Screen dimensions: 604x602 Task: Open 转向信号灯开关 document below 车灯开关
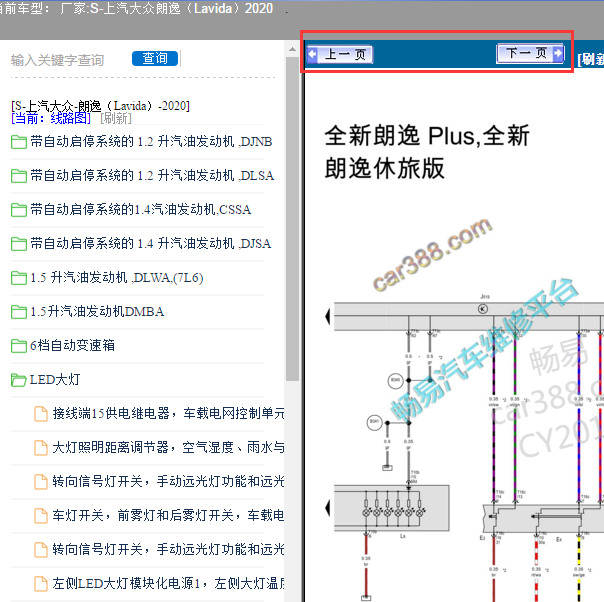[168, 549]
